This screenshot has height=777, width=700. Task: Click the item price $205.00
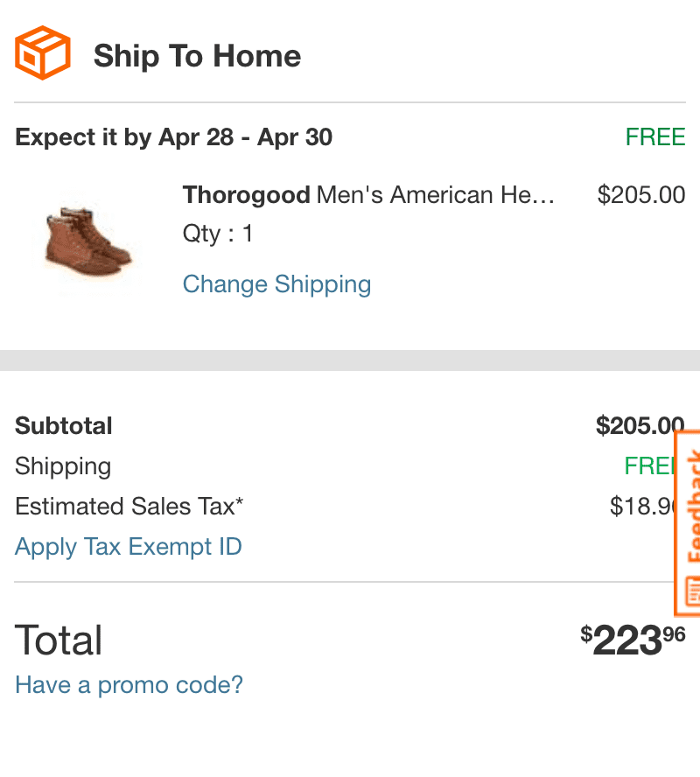tap(641, 195)
